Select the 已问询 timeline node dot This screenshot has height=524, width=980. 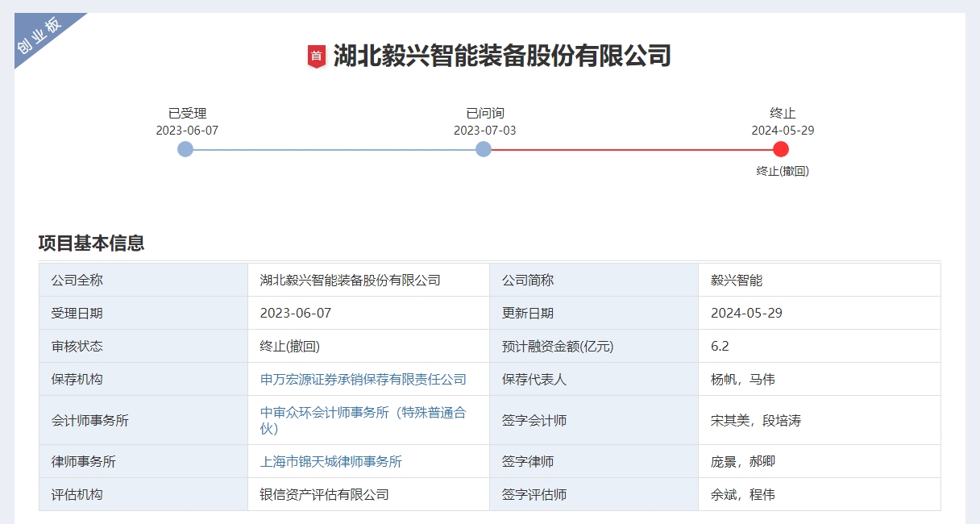tap(484, 149)
